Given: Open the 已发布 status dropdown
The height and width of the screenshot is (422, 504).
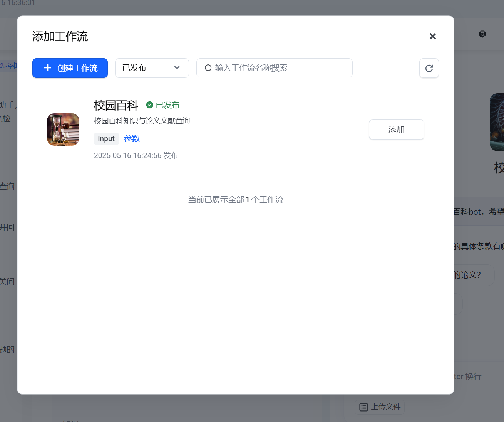Looking at the screenshot, I should coord(152,68).
